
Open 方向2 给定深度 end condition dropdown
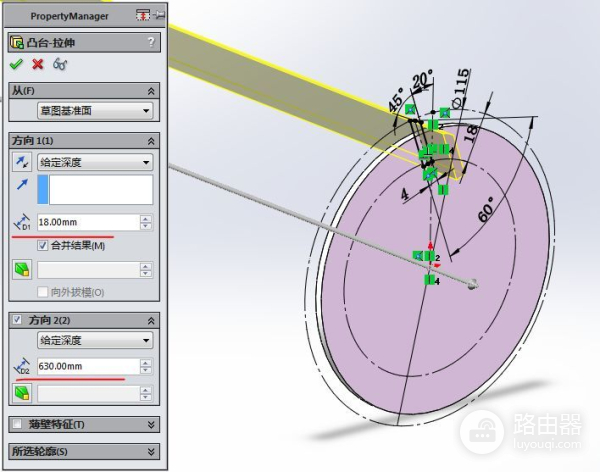point(95,340)
